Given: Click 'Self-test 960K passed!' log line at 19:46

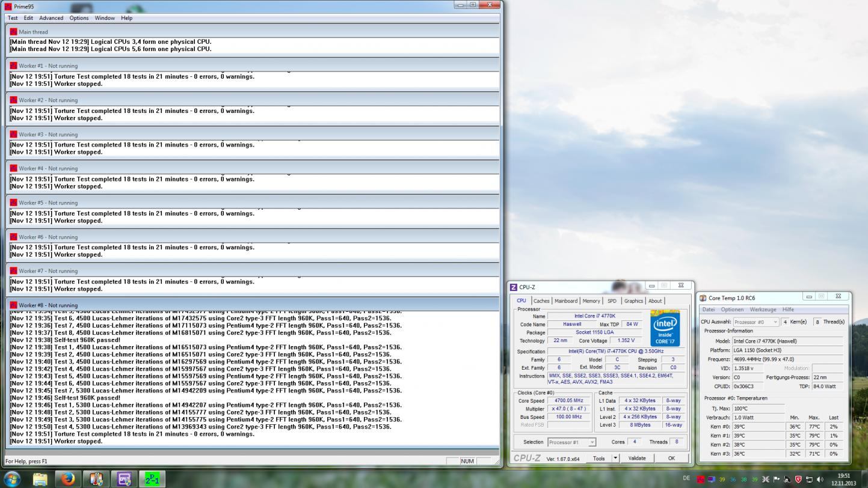Looking at the screenshot, I should 65,398.
